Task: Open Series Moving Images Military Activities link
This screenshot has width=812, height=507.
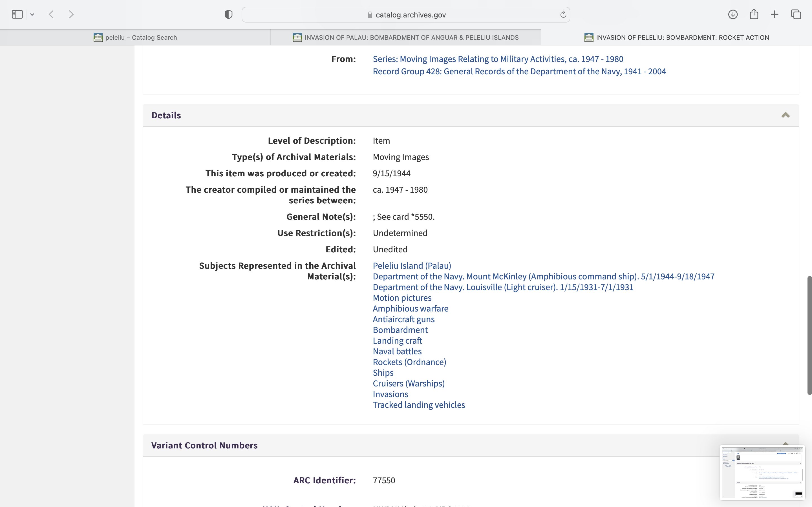Action: [498, 59]
